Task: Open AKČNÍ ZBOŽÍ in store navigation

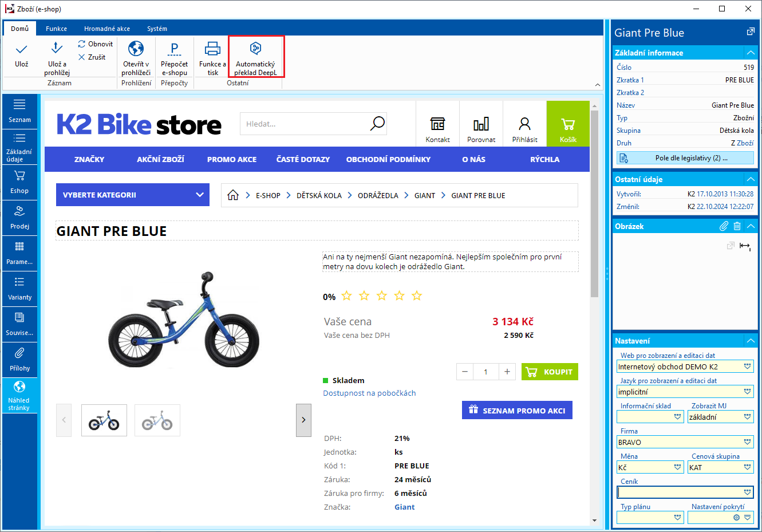Action: (160, 159)
